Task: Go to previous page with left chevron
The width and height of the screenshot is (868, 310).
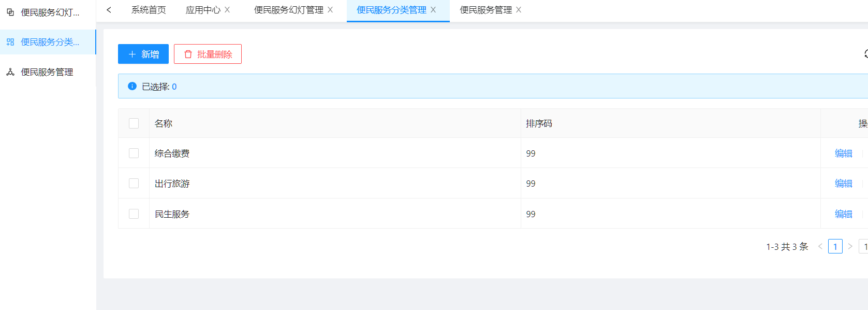Action: click(820, 246)
